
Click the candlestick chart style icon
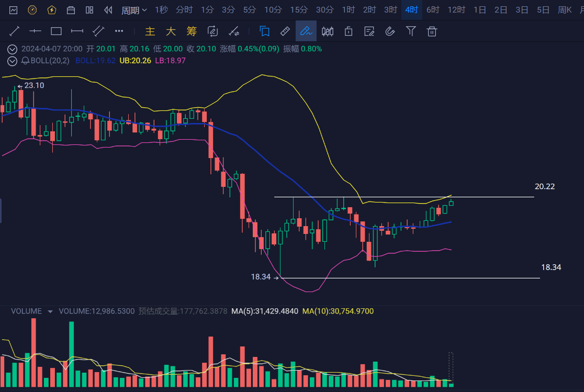click(328, 31)
